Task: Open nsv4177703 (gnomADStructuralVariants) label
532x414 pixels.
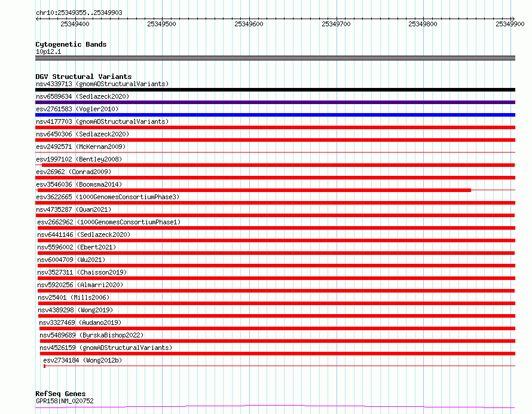Action: (x=102, y=121)
